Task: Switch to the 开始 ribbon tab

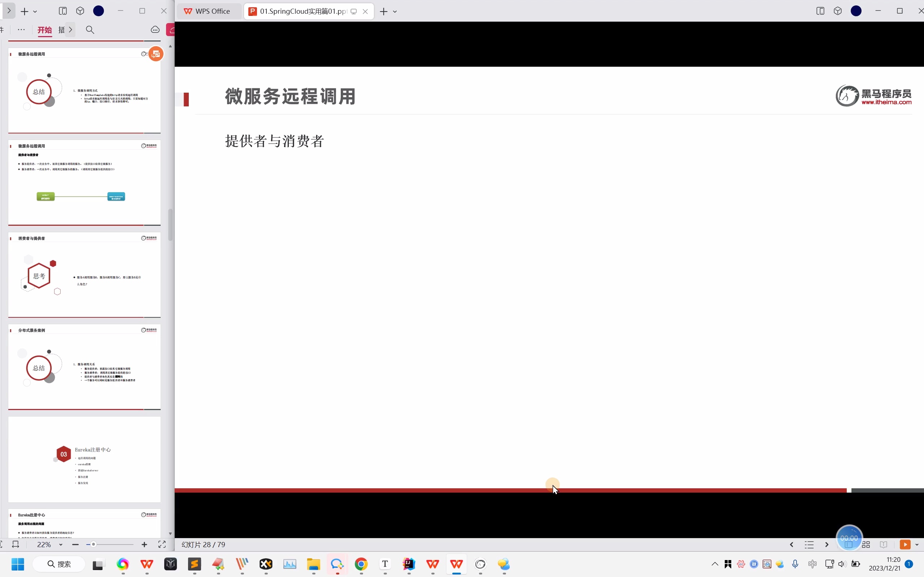Action: tap(44, 30)
